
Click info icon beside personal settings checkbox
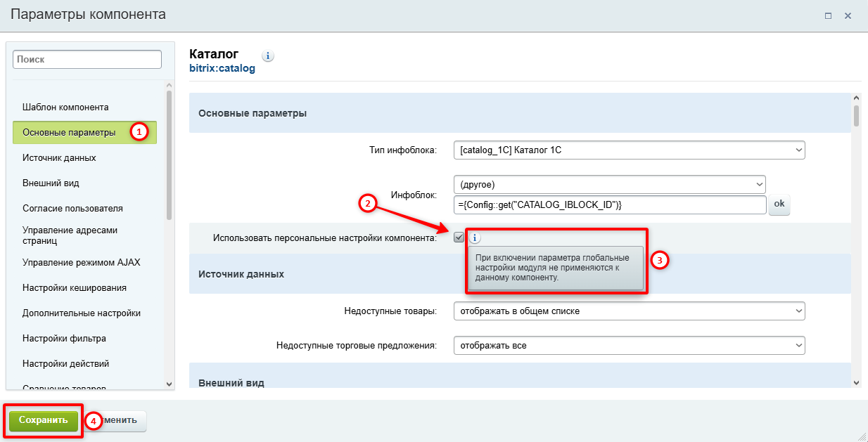point(474,238)
